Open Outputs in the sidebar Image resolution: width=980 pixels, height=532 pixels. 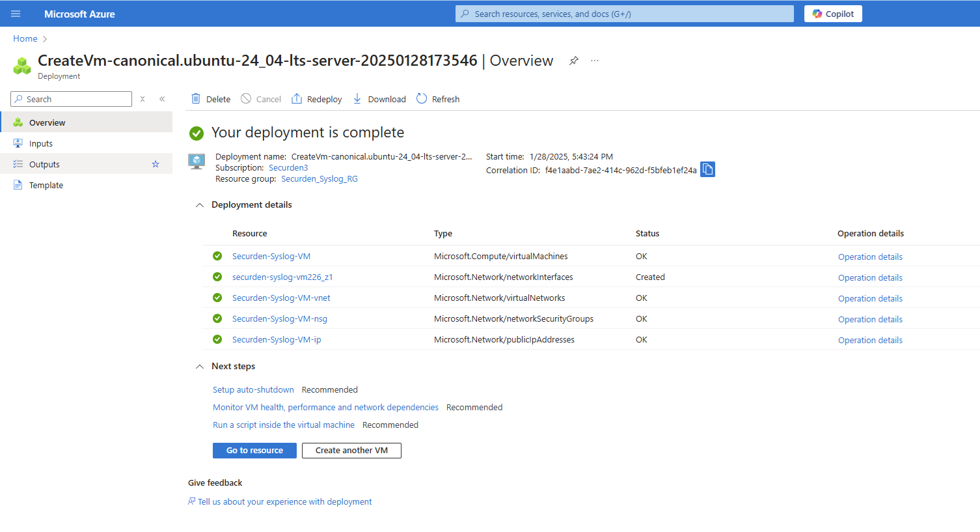point(86,164)
